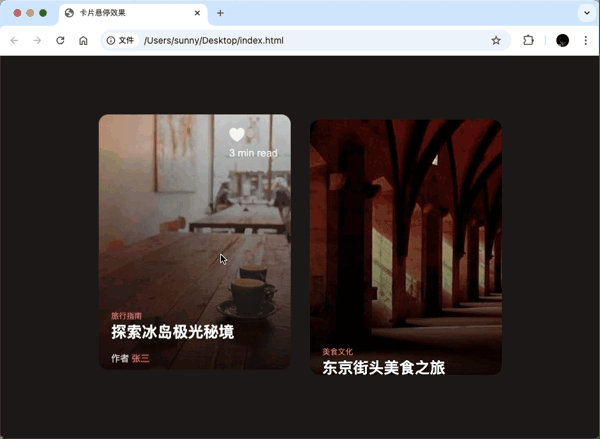Go to browser home page icon

tap(83, 40)
